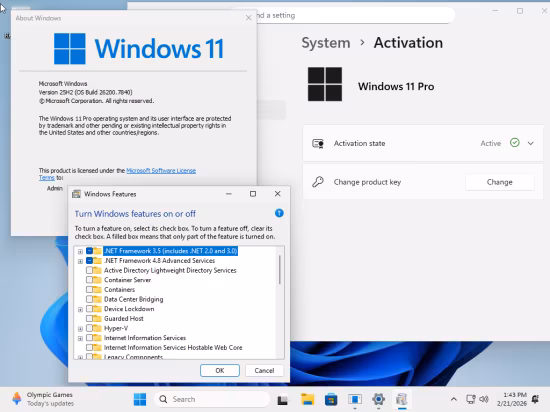The image size is (550, 412).
Task: Select Container Server label
Action: coord(127,280)
